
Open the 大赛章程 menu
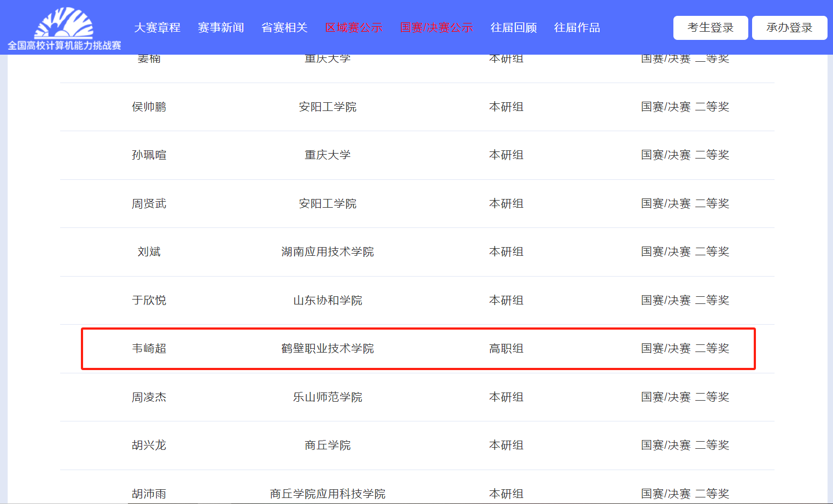(157, 27)
